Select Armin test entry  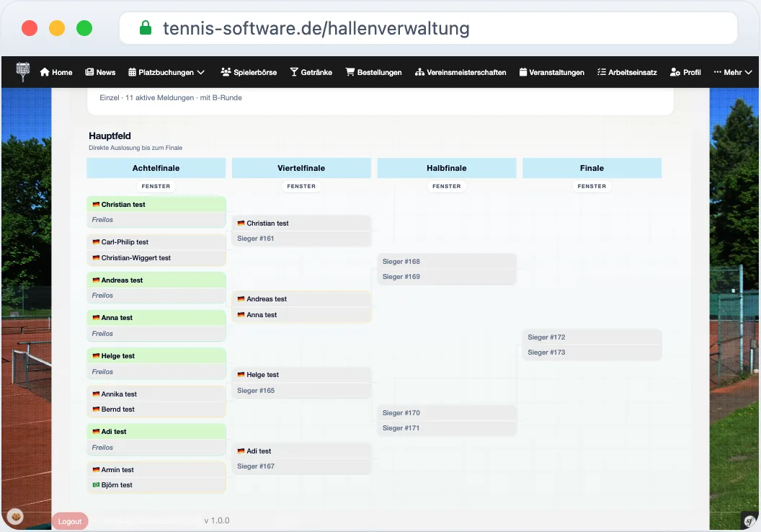click(156, 470)
